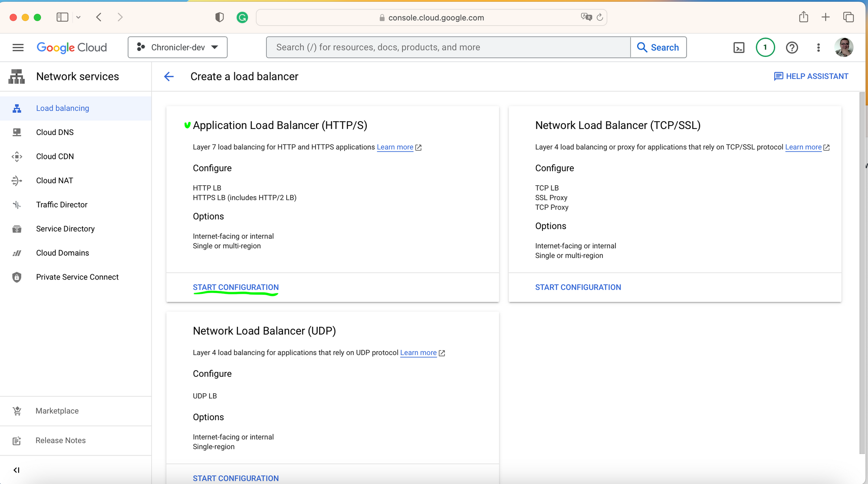Click Learn more under Network Load Balancer (UDP)

pos(418,353)
